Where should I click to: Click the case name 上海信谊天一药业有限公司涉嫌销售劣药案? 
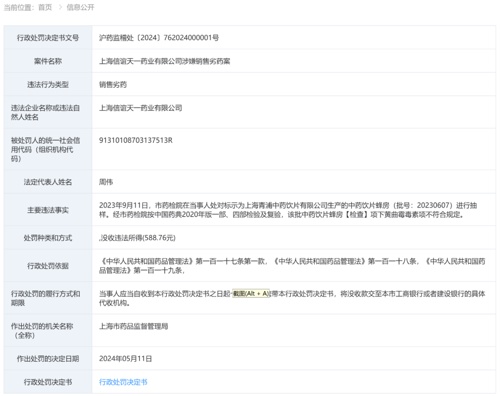[165, 61]
